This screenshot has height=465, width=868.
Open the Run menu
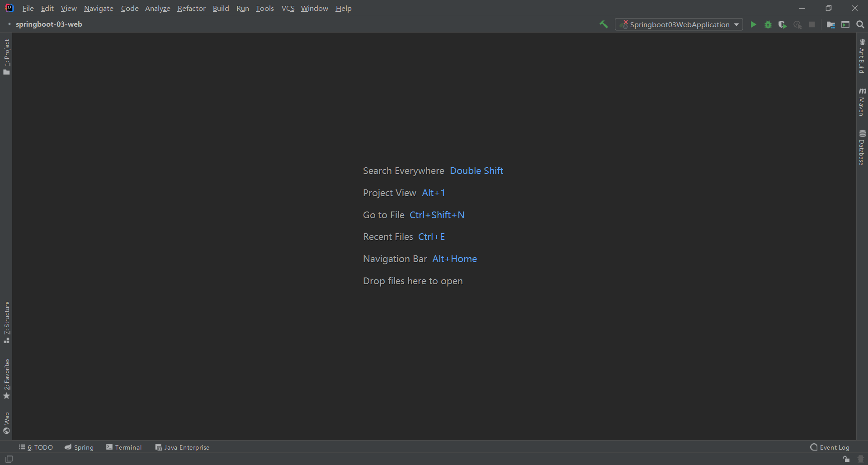point(243,8)
